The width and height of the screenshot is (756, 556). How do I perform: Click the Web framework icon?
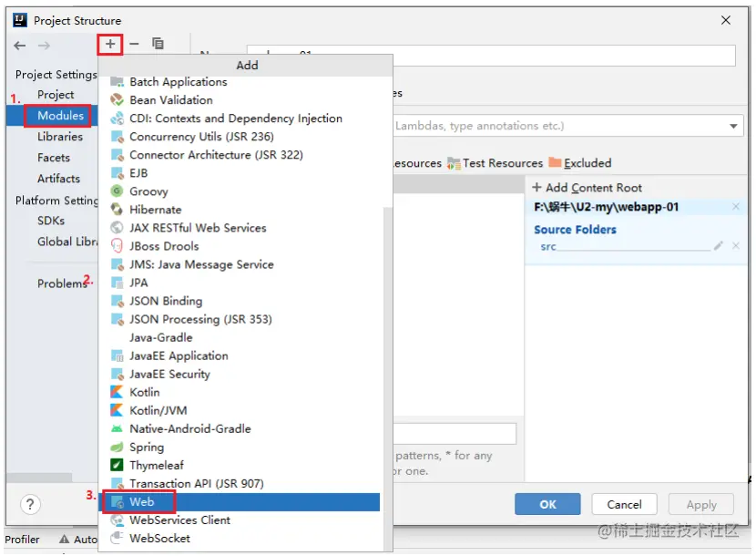117,502
